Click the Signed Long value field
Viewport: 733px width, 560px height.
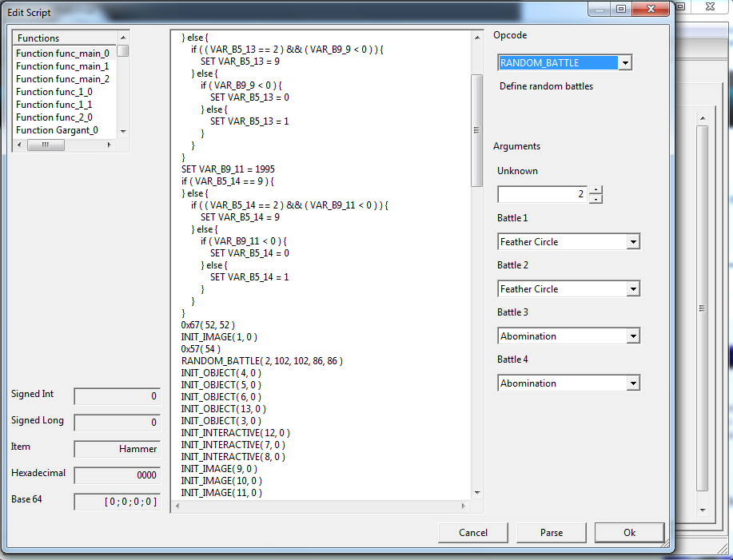pyautogui.click(x=118, y=423)
